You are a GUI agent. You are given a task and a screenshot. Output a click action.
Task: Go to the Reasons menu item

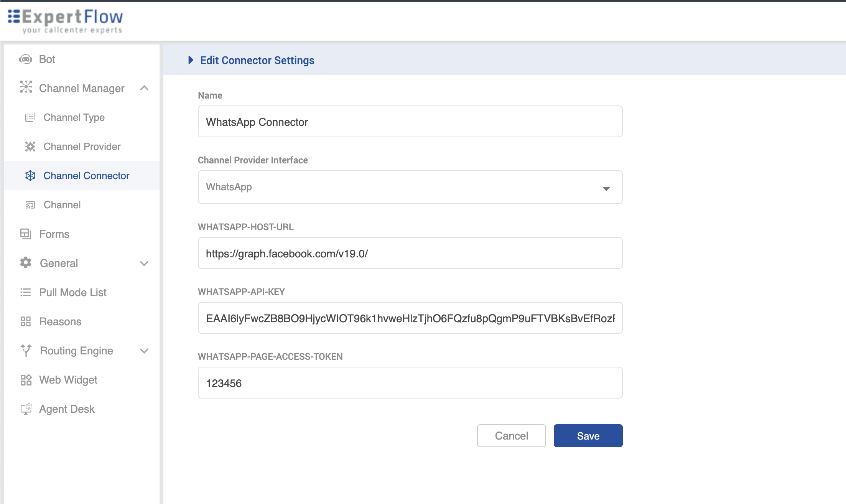[x=60, y=321]
